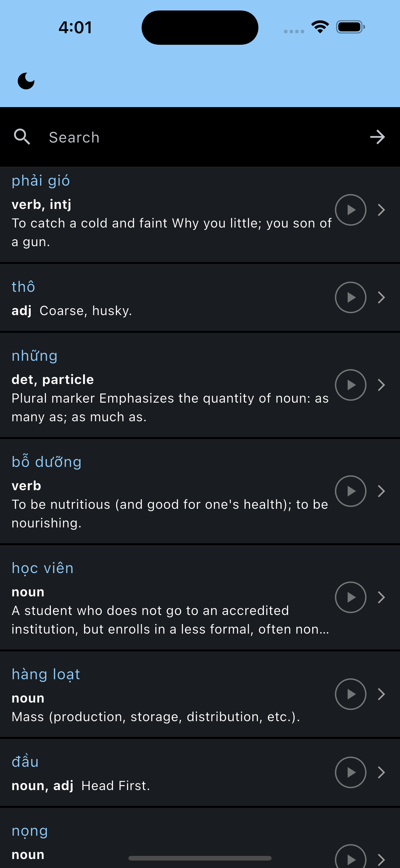Play audio for hàng loạt

[350, 694]
